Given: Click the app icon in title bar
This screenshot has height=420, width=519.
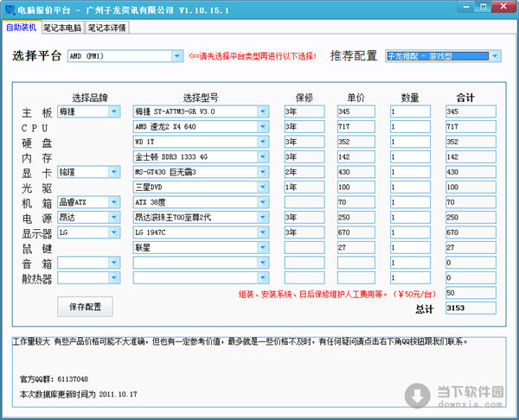Looking at the screenshot, I should click(9, 9).
